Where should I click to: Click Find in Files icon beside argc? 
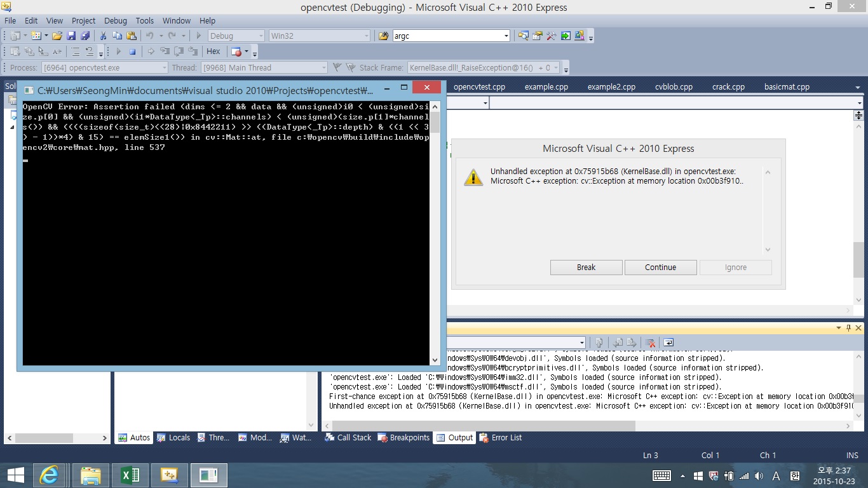pyautogui.click(x=383, y=36)
